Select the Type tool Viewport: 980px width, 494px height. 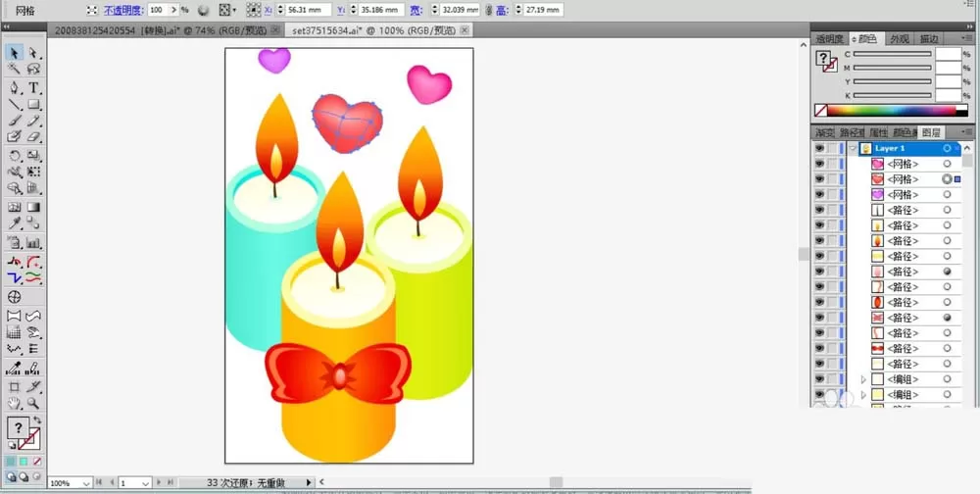(x=33, y=88)
